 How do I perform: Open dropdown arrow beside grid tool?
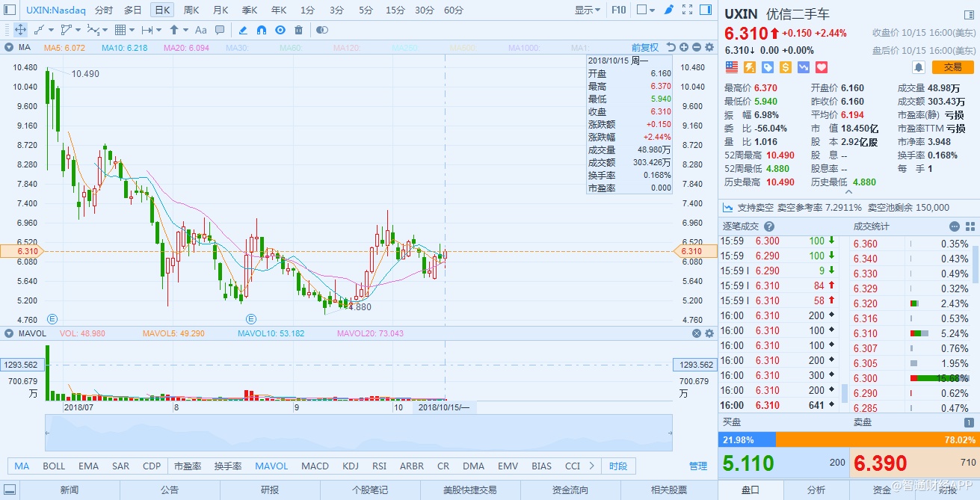point(132,30)
